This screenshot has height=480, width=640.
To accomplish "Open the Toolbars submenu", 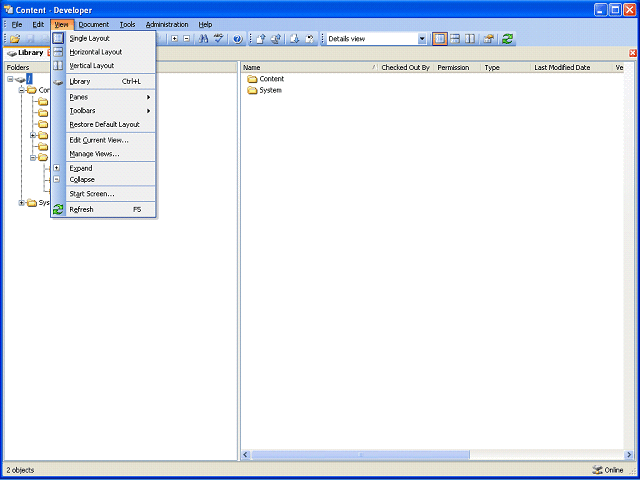I will click(110, 111).
